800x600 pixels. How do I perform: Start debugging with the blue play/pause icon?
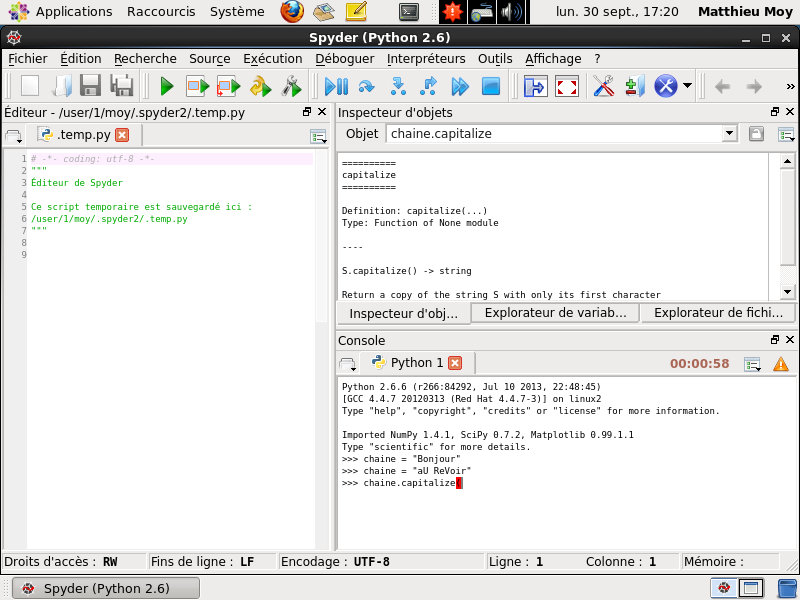(x=336, y=86)
